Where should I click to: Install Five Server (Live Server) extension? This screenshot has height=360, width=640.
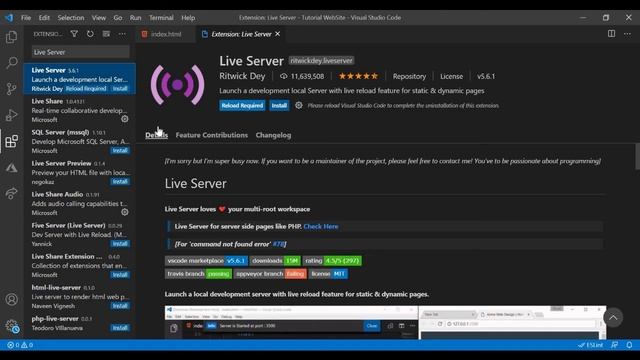pyautogui.click(x=120, y=244)
